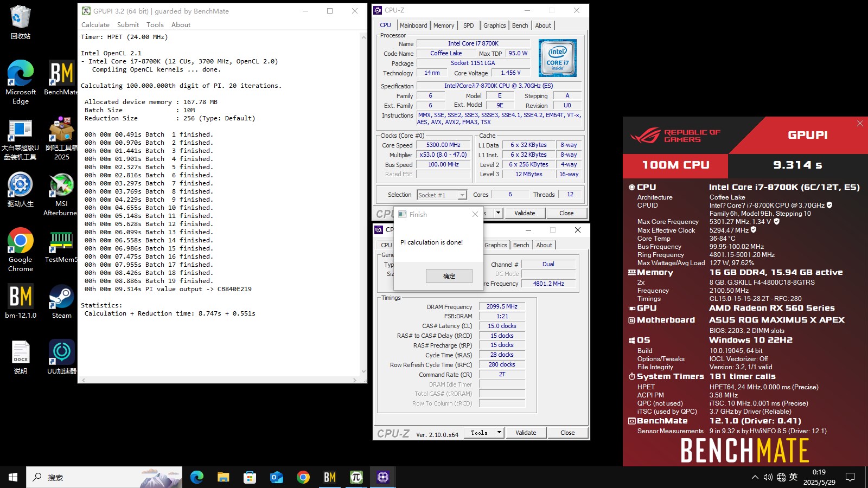Open the TestMem5 desktop shortcut
The height and width of the screenshot is (488, 868).
61,247
